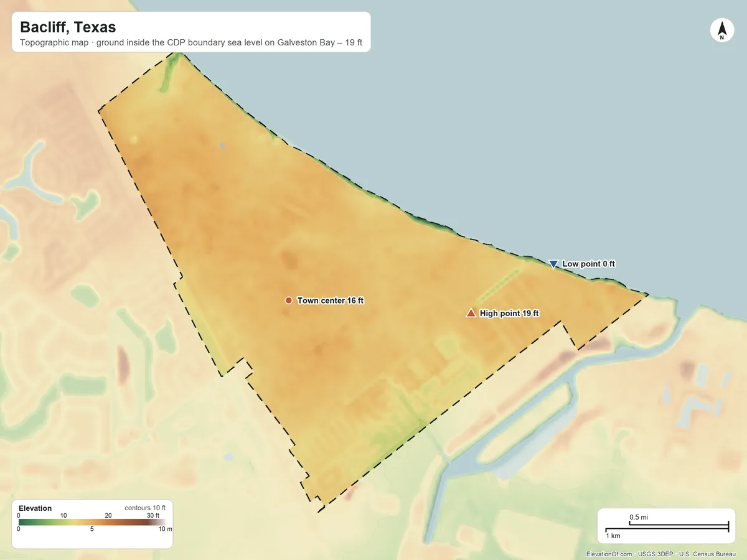Click the ElevationOf.com attribution text

609,554
